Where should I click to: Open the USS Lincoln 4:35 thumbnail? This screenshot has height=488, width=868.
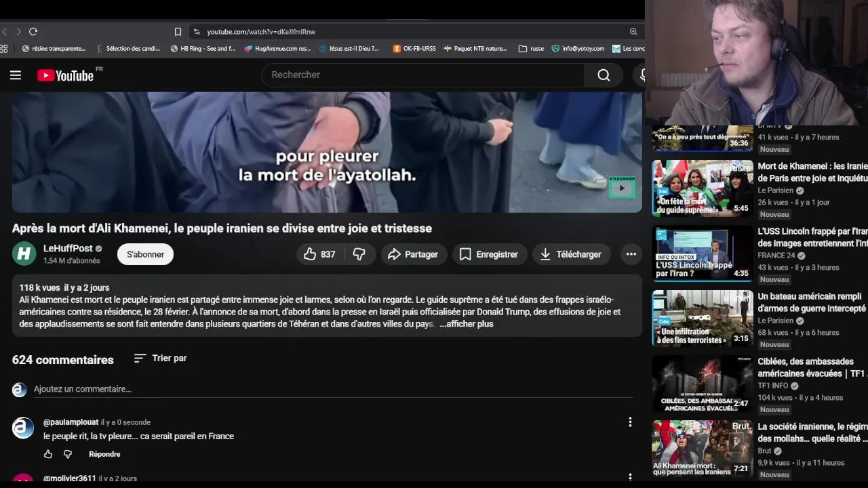(x=703, y=253)
